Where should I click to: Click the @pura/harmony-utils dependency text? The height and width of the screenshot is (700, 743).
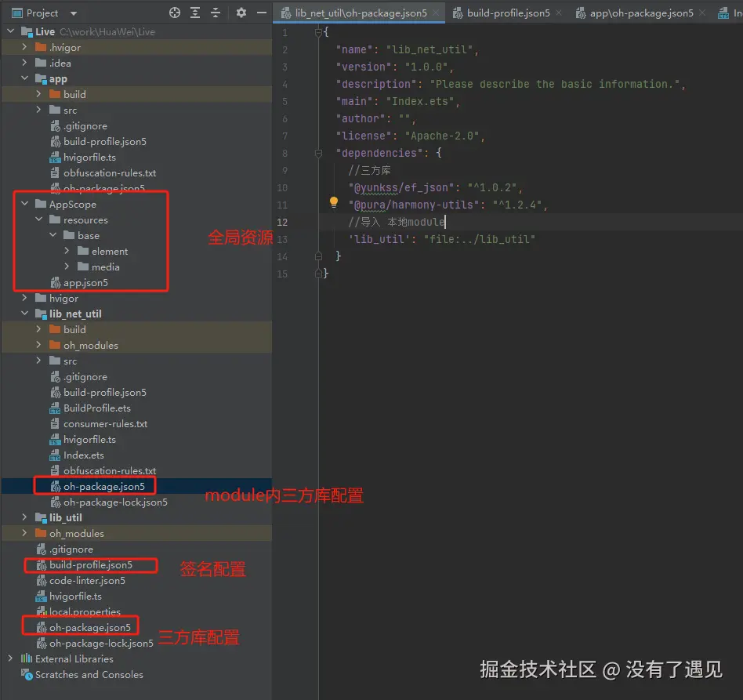(414, 205)
